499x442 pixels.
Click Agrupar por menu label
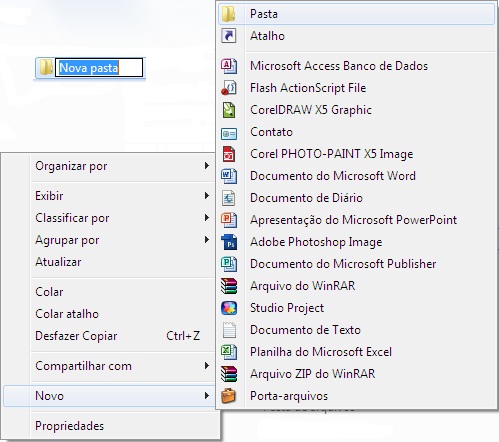point(67,240)
